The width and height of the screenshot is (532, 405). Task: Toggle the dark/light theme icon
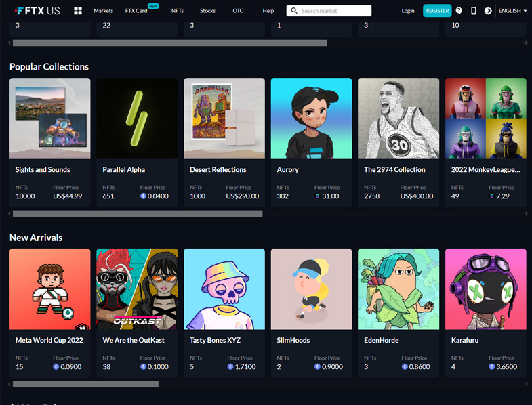488,11
